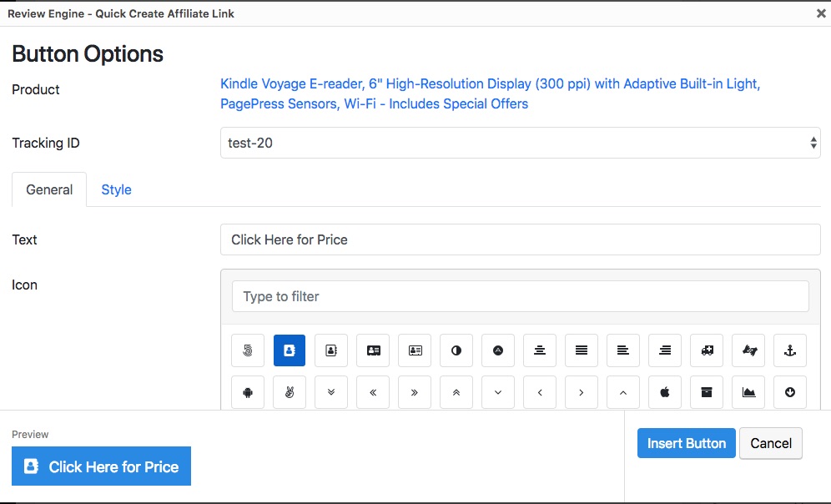Image resolution: width=831 pixels, height=504 pixels.
Task: Select the align justify icon
Action: click(x=582, y=350)
